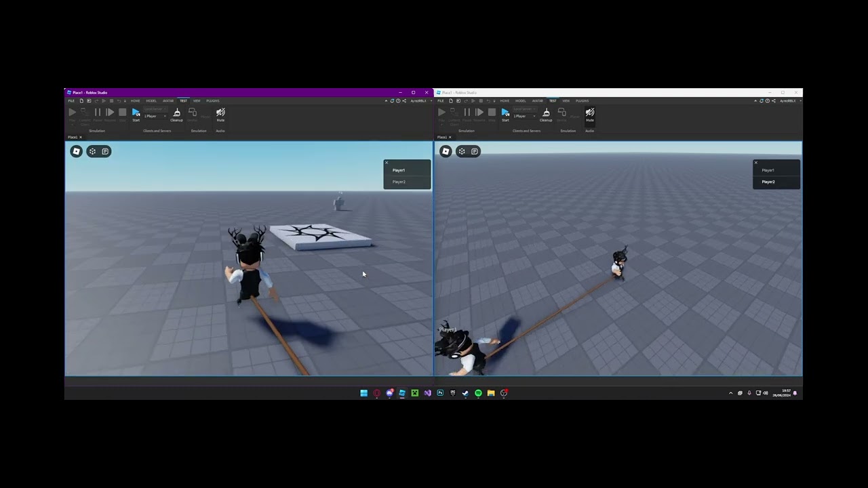Open the FILE menu in left Studio window
Image resolution: width=868 pixels, height=488 pixels.
point(71,101)
